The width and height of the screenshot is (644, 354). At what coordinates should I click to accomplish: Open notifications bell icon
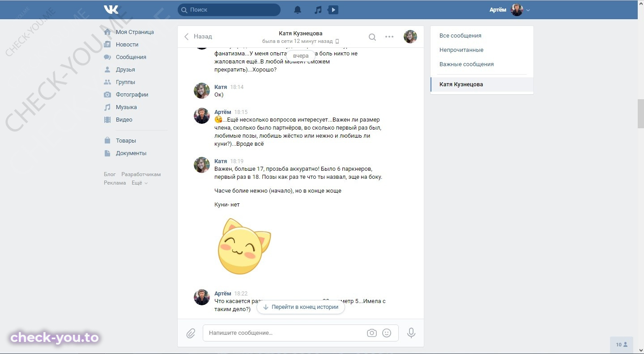(298, 10)
